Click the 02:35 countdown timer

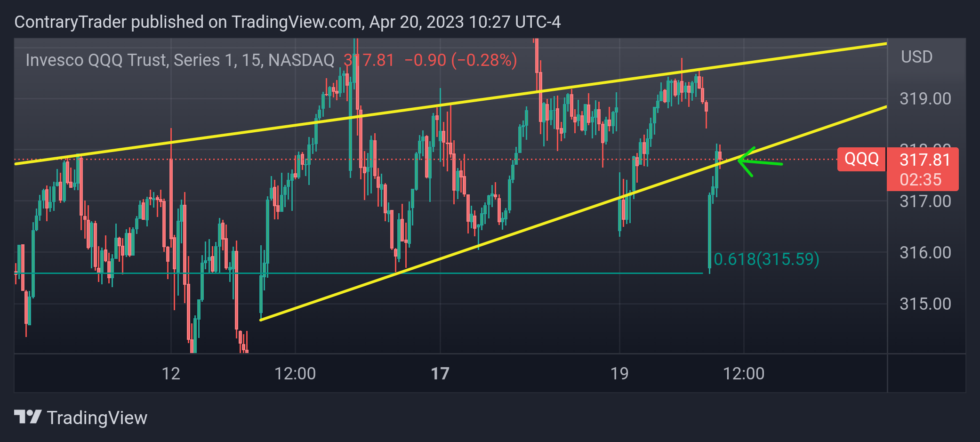coord(920,180)
